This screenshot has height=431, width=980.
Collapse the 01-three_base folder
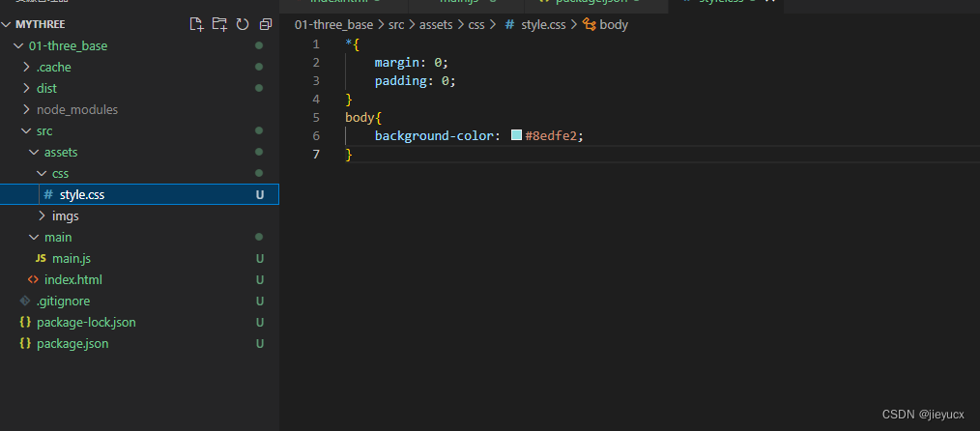[18, 45]
